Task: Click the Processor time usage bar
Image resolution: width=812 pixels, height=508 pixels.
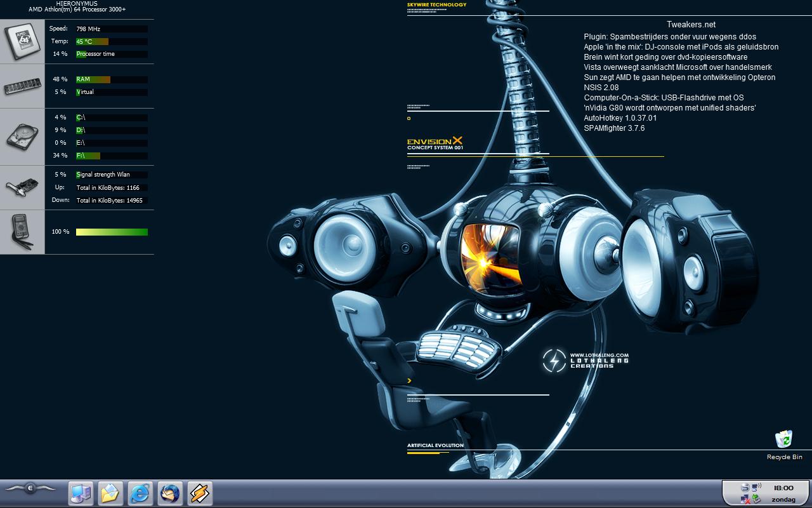Action: tap(112, 54)
